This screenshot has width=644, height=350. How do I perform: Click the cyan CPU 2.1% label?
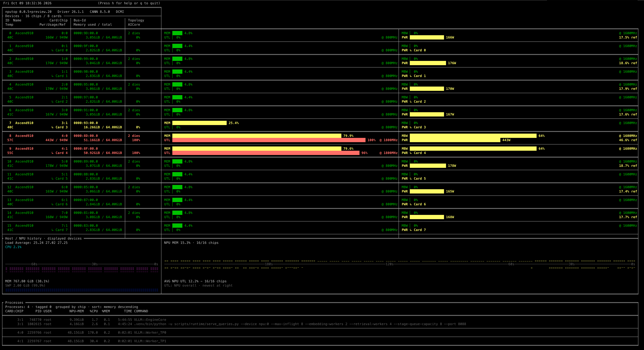pos(13,247)
